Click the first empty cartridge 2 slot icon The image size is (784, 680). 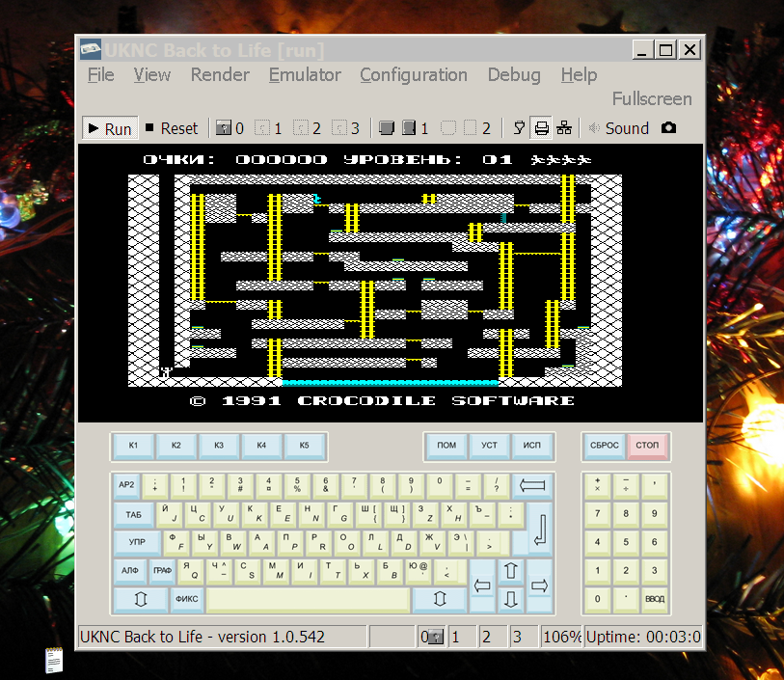[448, 128]
